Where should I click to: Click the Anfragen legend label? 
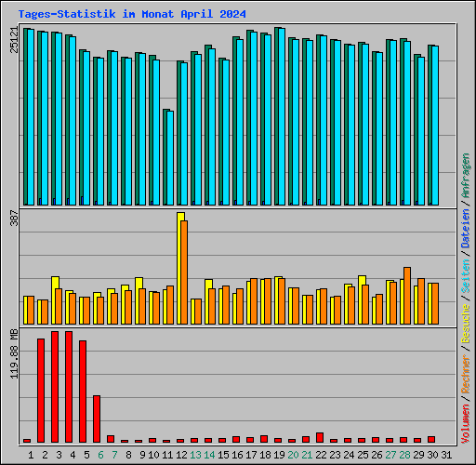466,176
